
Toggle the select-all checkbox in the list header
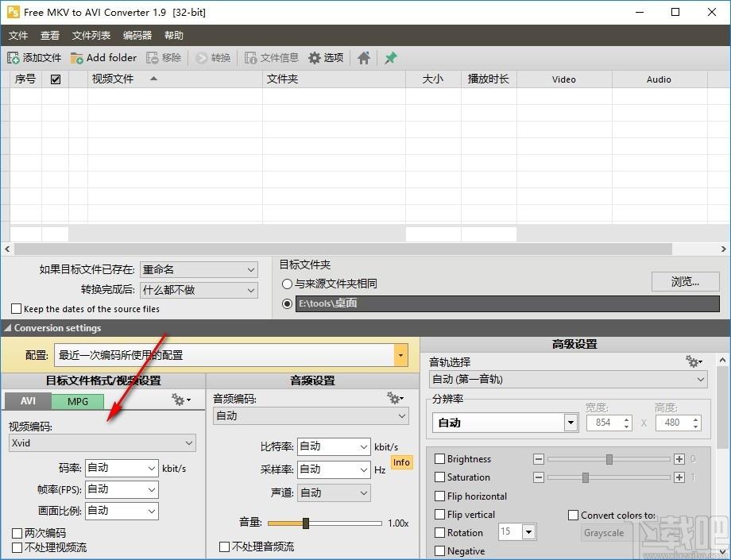pyautogui.click(x=56, y=79)
